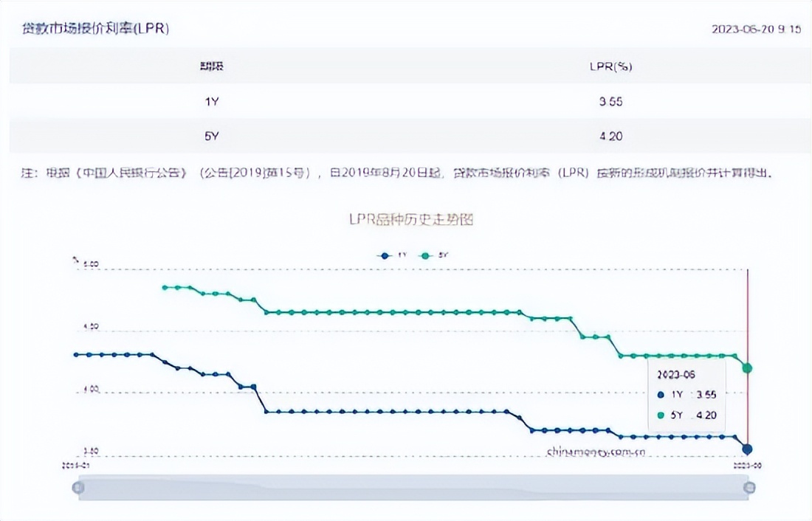The height and width of the screenshot is (521, 812).
Task: Click the tooltip 2023-06 date header
Action: click(x=675, y=374)
